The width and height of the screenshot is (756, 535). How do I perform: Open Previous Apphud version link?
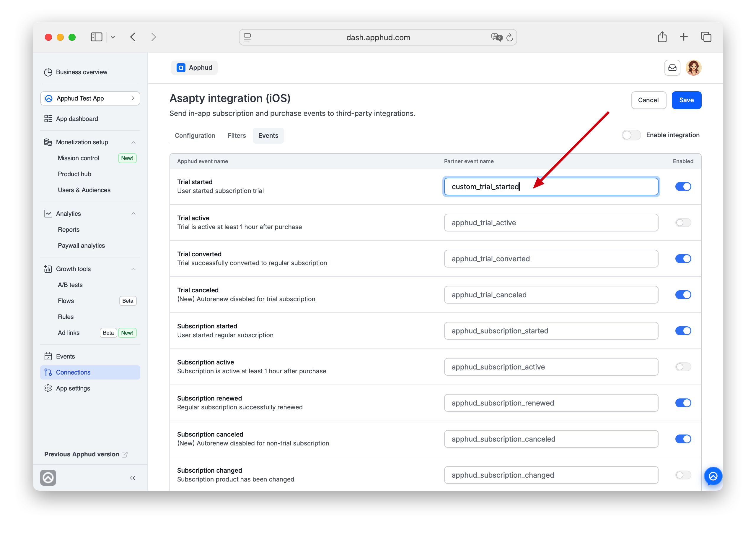click(86, 454)
